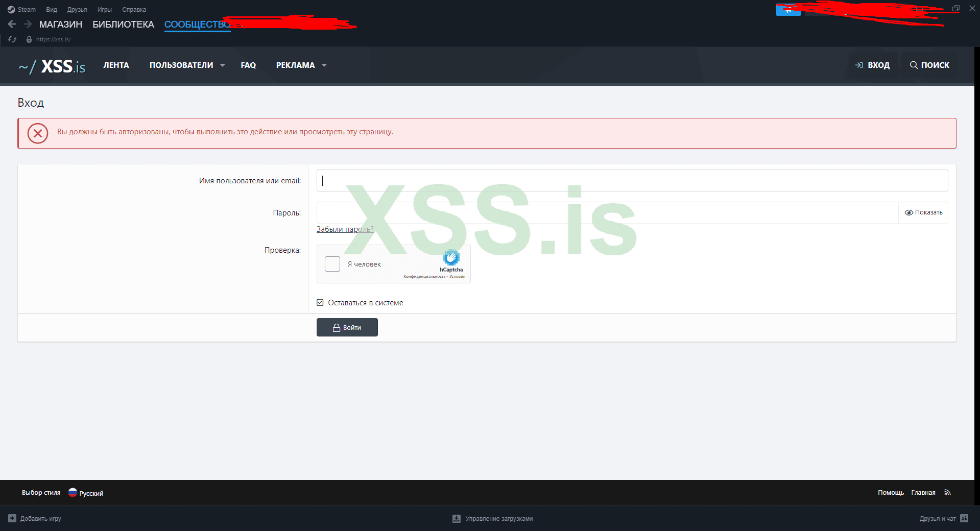Open Друзья и чат in the bottom bar
The height and width of the screenshot is (531, 980).
click(x=938, y=518)
